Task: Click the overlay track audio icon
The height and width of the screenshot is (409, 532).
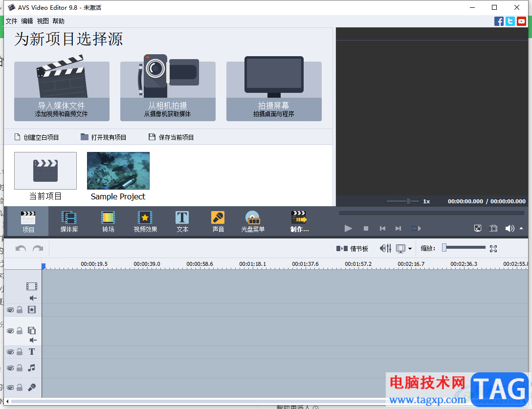Action: tap(33, 340)
